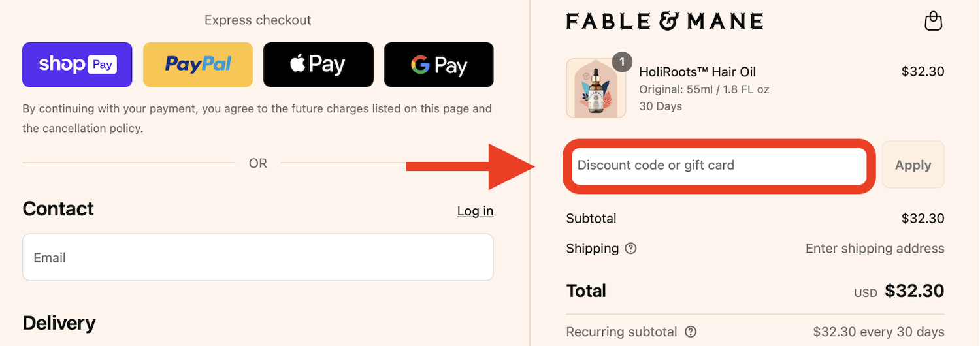
Task: Click the Delivery section heading
Action: click(59, 323)
